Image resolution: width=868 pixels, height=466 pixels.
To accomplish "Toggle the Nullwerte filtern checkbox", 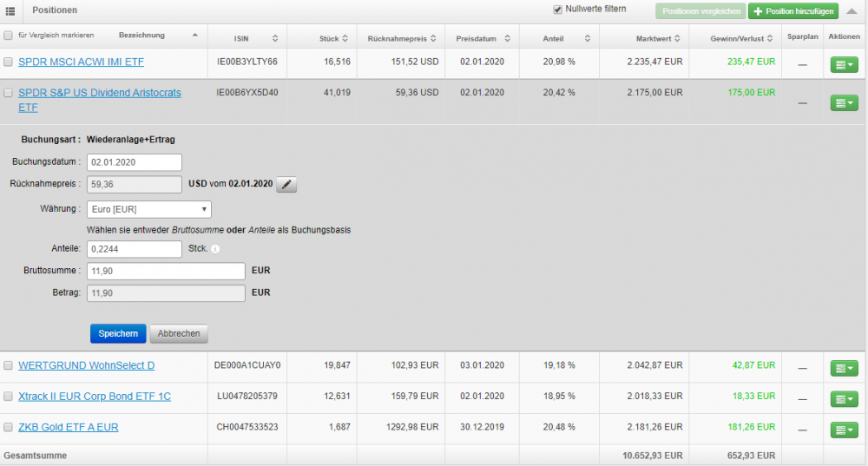I will click(557, 10).
